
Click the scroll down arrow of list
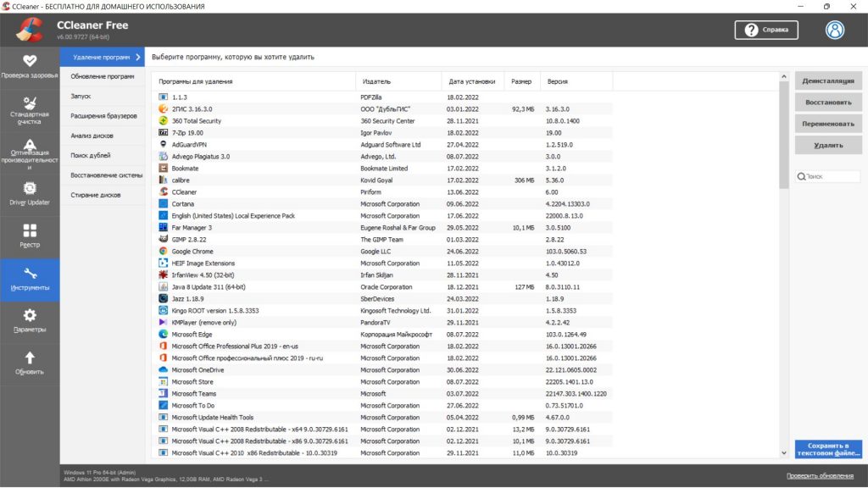tap(784, 452)
